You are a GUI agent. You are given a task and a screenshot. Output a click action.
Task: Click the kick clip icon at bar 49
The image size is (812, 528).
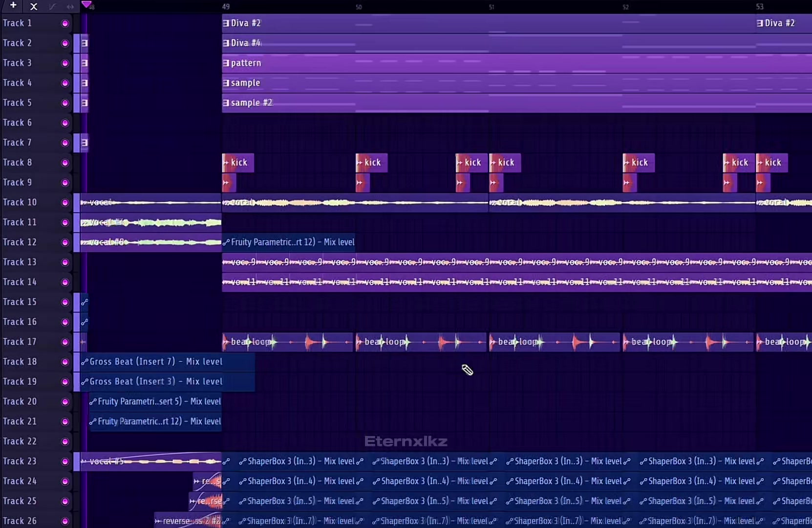coord(226,163)
